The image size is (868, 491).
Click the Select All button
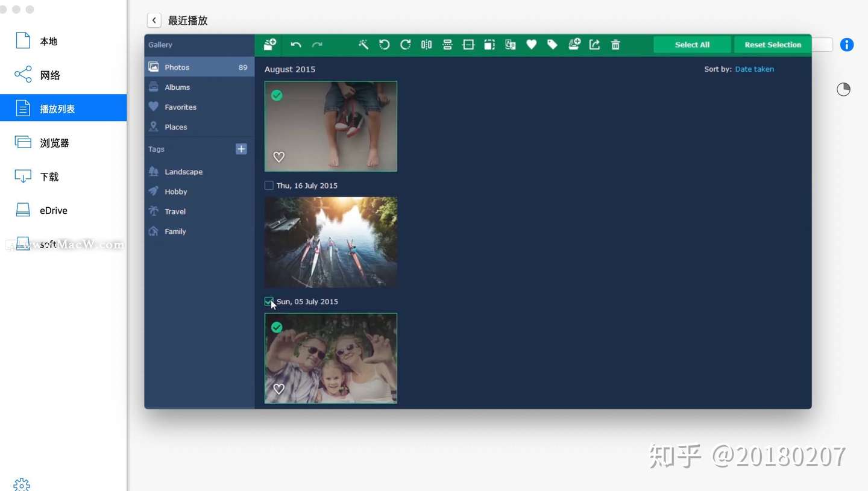[692, 45]
